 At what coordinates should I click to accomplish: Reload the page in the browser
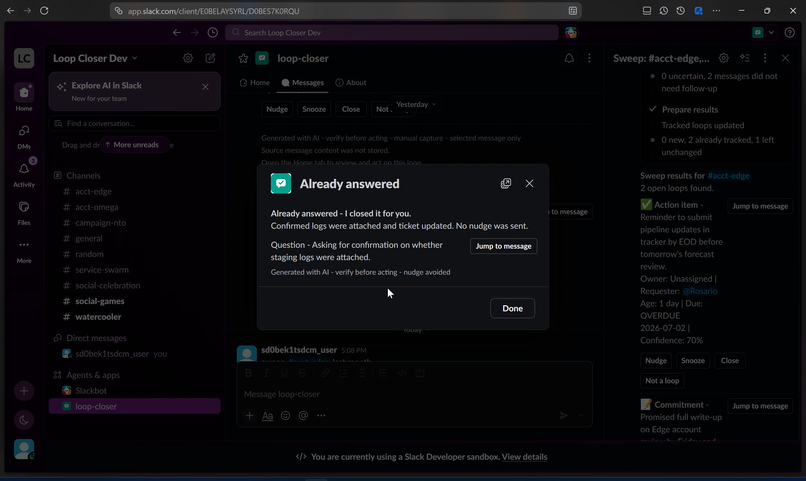[x=44, y=10]
